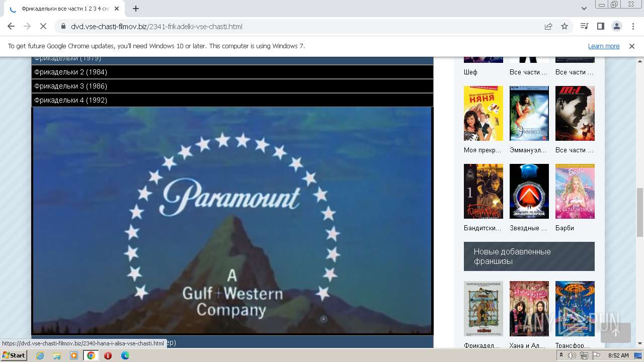Open Windows Media Player taskbar icon
This screenshot has width=644, height=362.
[x=74, y=355]
